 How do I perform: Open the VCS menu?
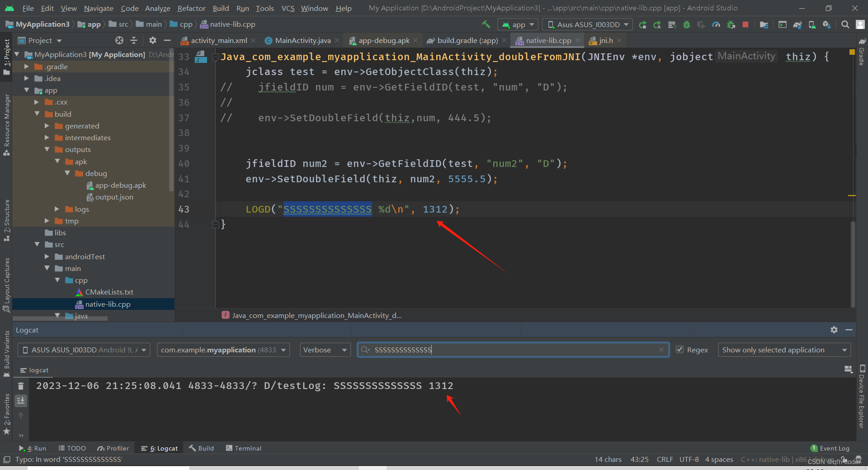click(288, 8)
